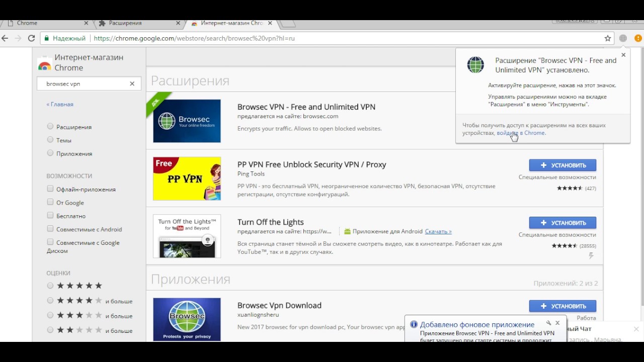Click the Turn Off the Lights rating (28555)

[x=574, y=246]
